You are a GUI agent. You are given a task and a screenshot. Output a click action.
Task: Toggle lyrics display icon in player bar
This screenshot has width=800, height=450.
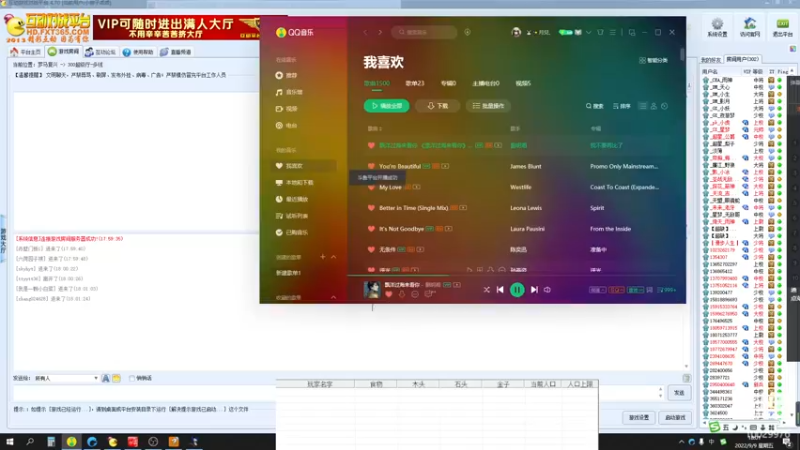pos(649,290)
